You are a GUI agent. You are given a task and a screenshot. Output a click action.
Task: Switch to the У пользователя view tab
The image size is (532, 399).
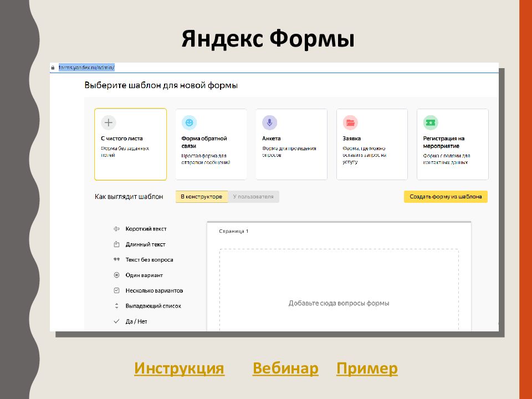(253, 197)
